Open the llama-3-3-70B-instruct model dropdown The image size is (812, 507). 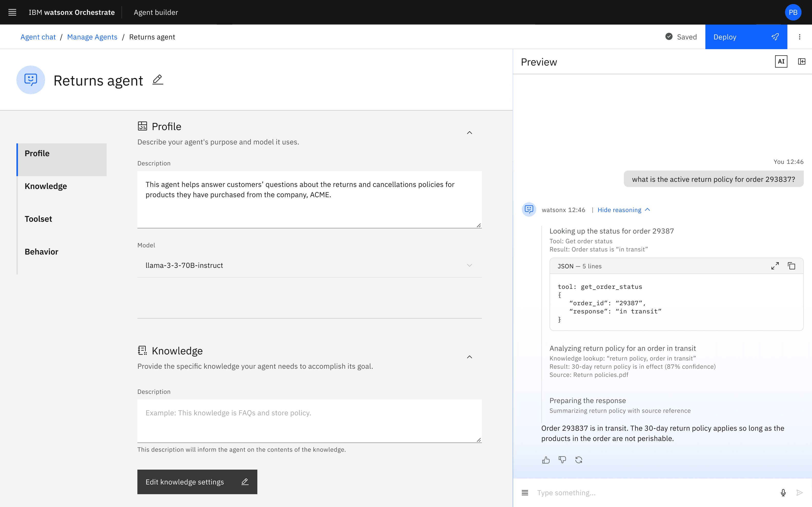pos(309,265)
